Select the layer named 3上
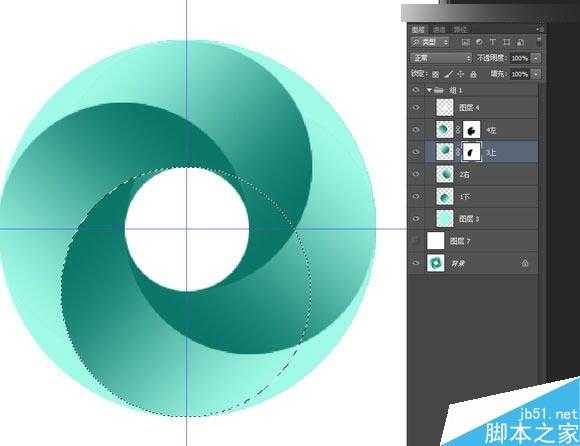580x446 pixels. point(491,152)
